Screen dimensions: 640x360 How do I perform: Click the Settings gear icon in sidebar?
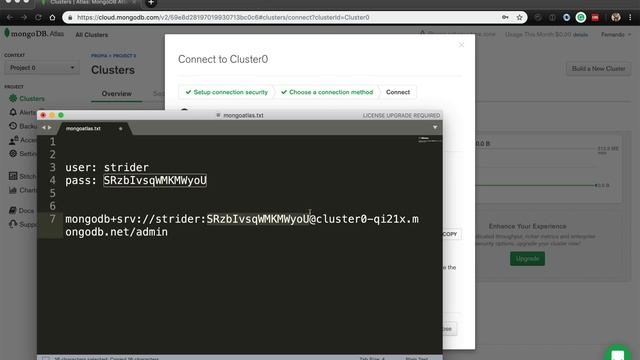[13, 153]
